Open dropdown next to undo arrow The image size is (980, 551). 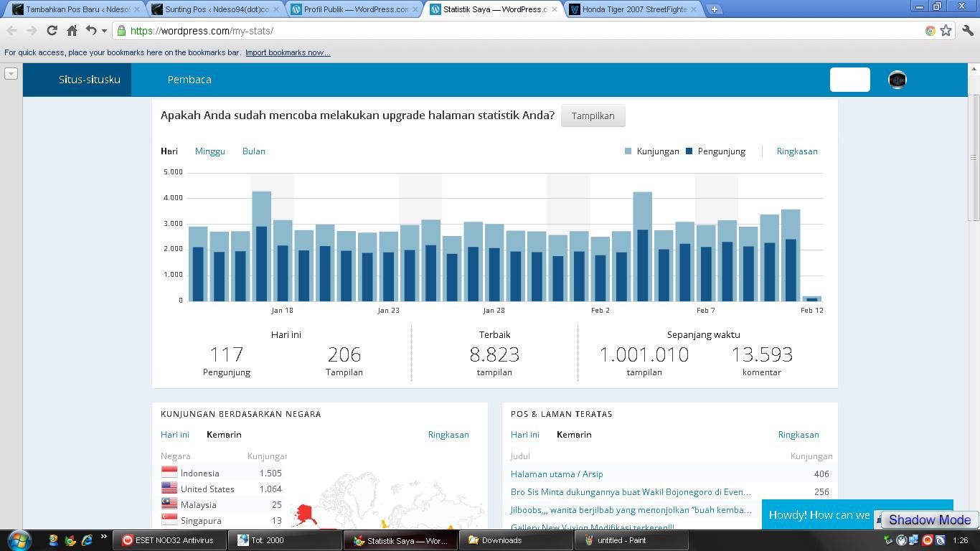(x=104, y=31)
